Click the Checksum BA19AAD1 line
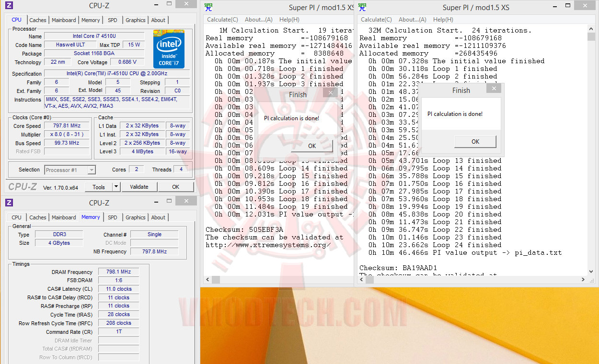 [x=398, y=268]
